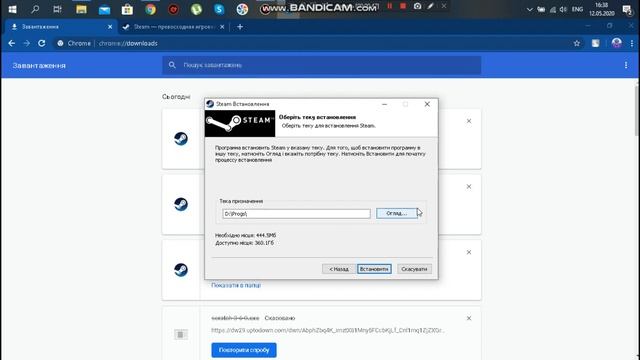Click 'Скасувати' cancel button in installer
The width and height of the screenshot is (640, 360).
[x=414, y=269]
